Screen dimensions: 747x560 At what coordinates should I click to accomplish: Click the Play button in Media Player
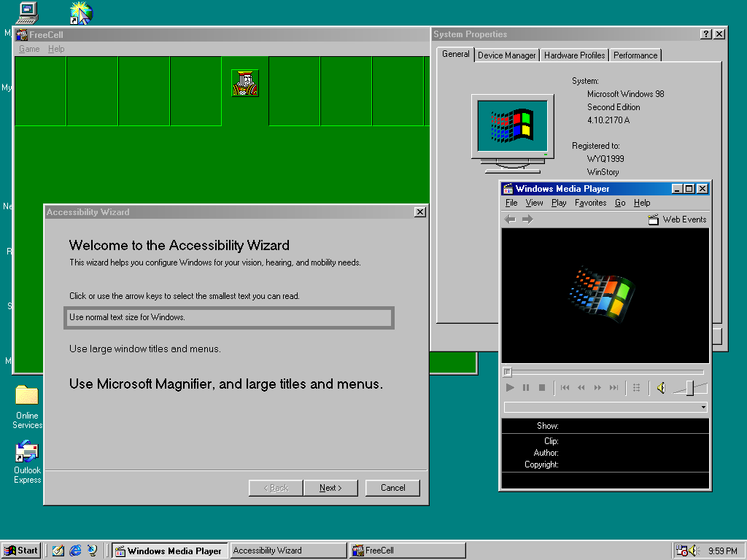(510, 388)
